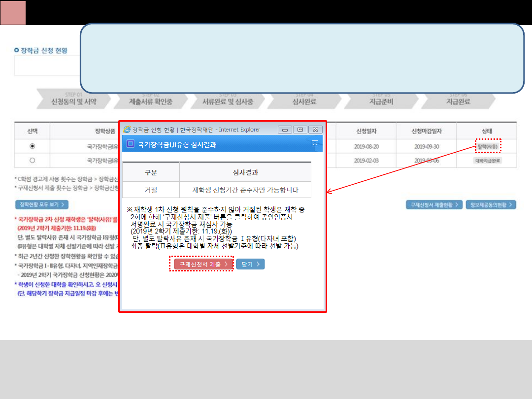
Task: Maximize the Internet Explorer popup window
Action: (x=300, y=130)
